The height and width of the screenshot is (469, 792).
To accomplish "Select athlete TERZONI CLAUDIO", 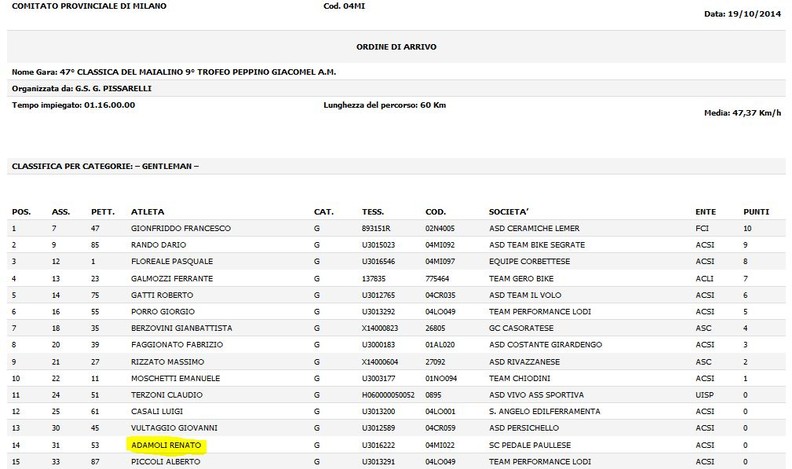I will [167, 395].
